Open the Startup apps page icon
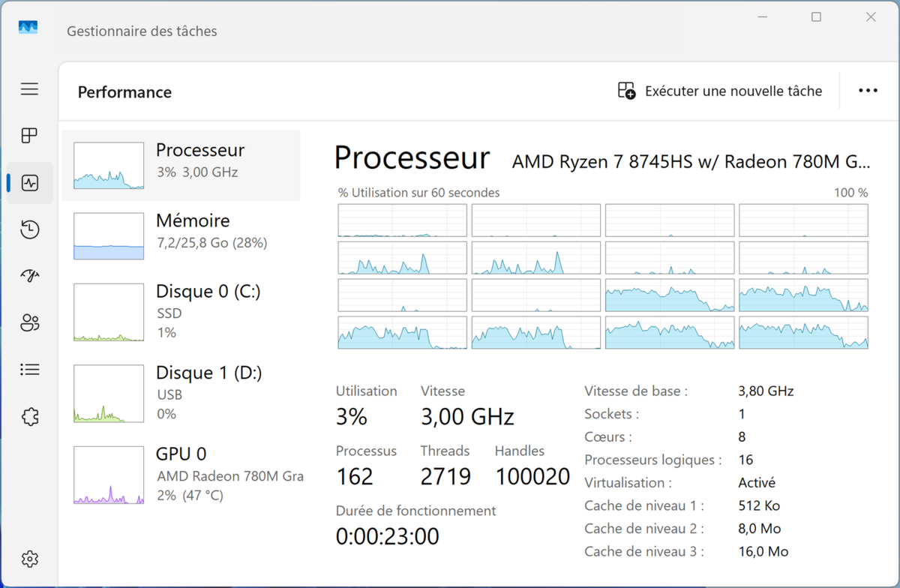Image resolution: width=900 pixels, height=588 pixels. point(30,276)
